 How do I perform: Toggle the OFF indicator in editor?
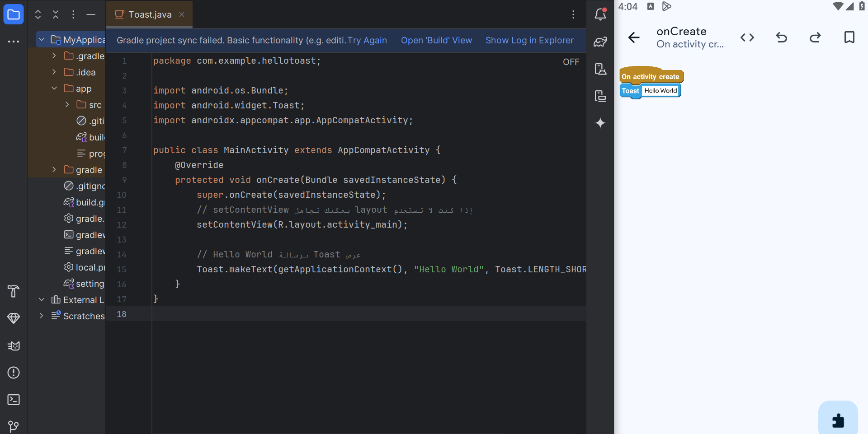click(x=571, y=62)
